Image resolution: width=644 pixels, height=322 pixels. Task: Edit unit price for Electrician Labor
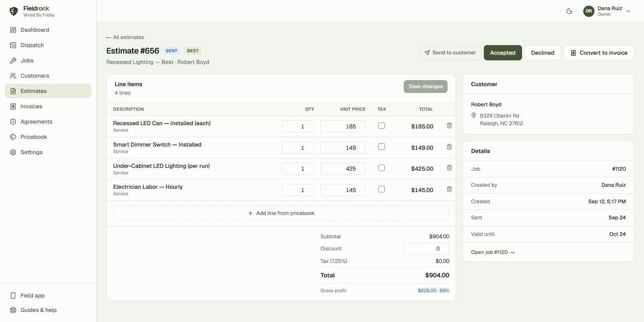tap(343, 190)
